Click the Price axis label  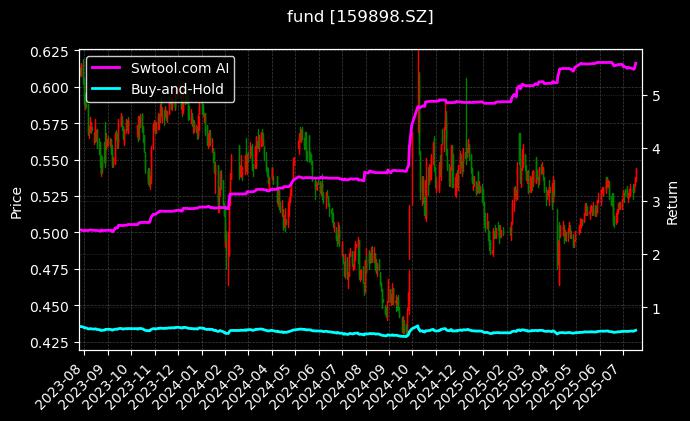pos(16,199)
